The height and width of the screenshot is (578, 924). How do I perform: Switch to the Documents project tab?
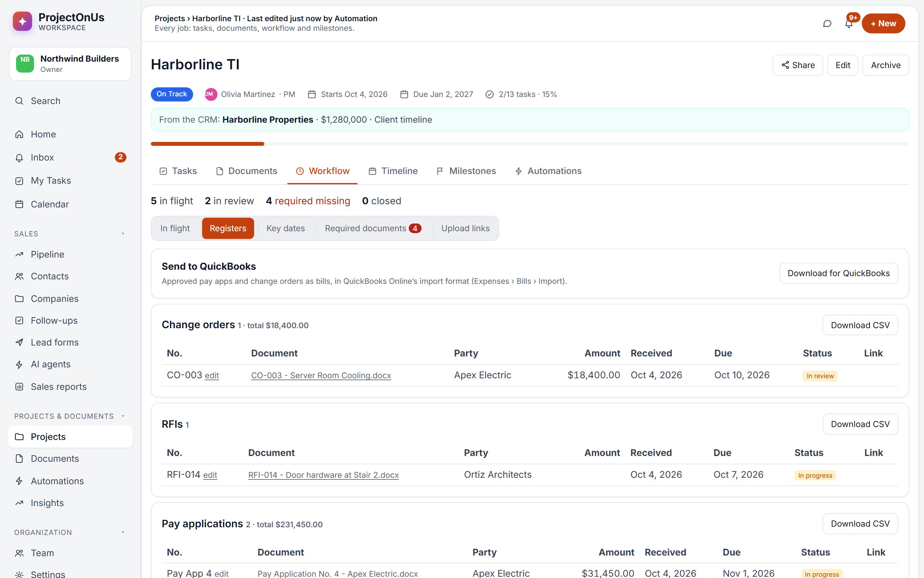(x=246, y=171)
